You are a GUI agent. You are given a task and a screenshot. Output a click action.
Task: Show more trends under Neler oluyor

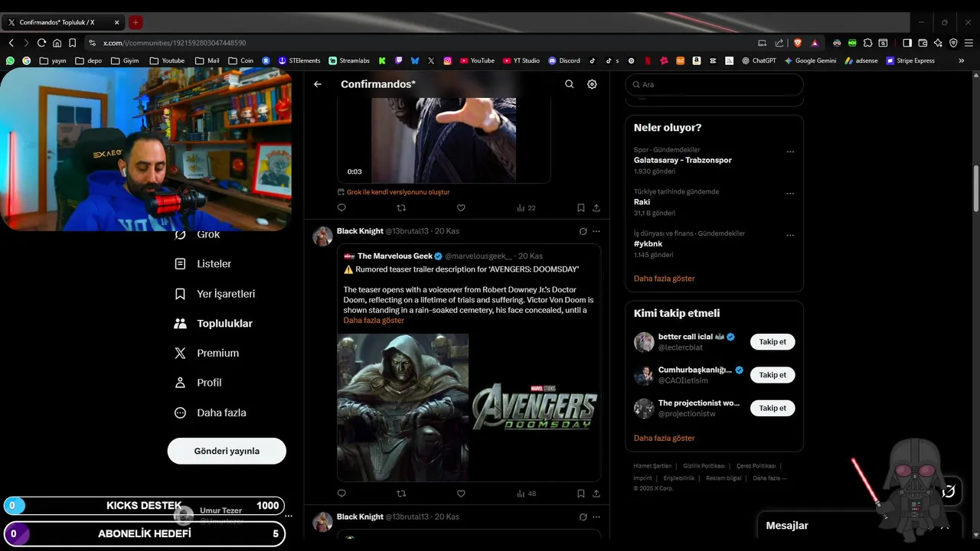pos(664,279)
